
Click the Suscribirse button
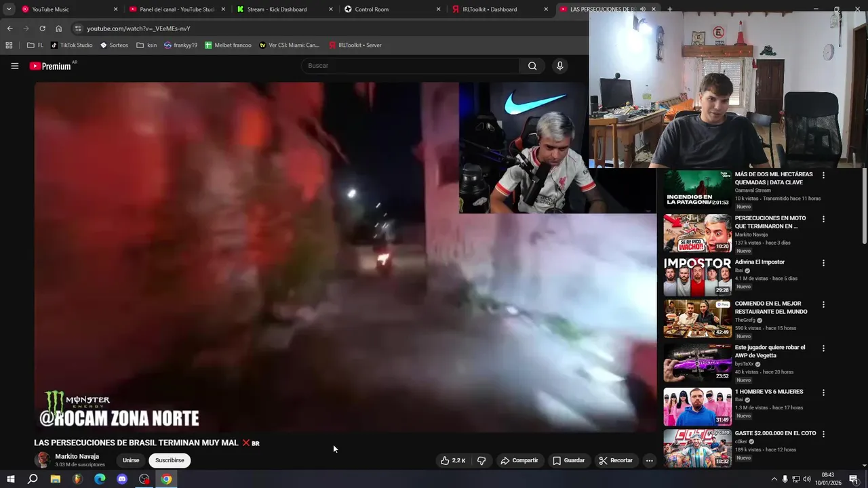coord(170,460)
